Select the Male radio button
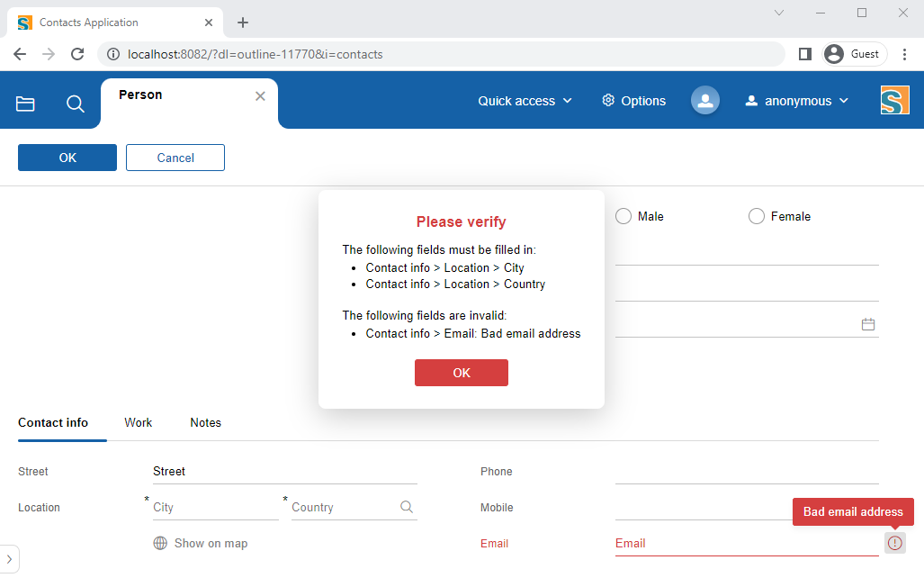This screenshot has height=587, width=924. 623,216
